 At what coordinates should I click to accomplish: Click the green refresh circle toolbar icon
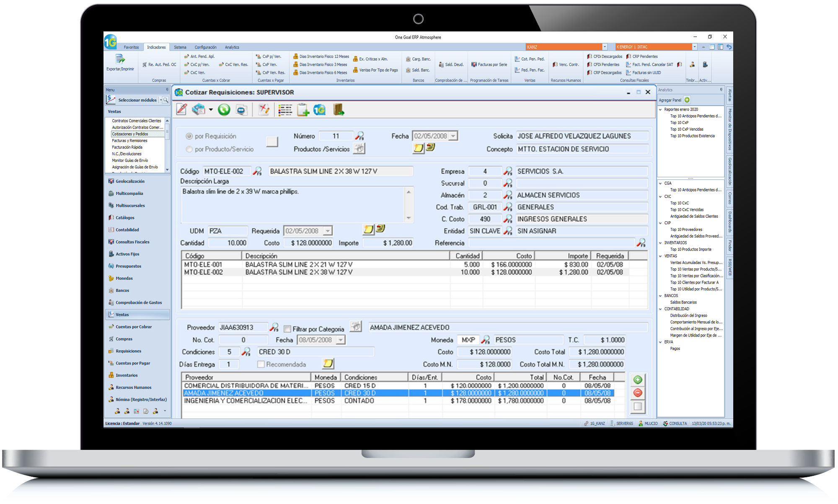(x=224, y=110)
